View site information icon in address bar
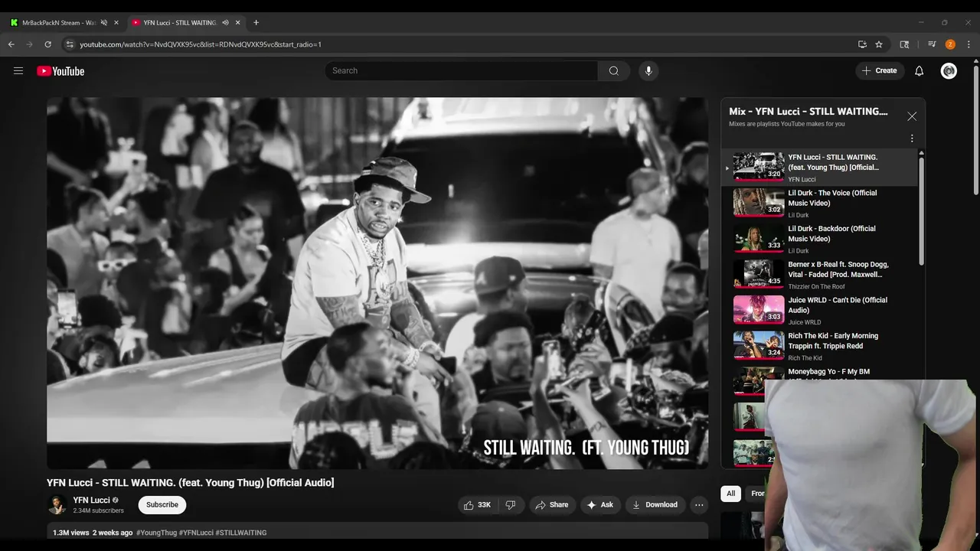This screenshot has width=980, height=551. (x=70, y=44)
